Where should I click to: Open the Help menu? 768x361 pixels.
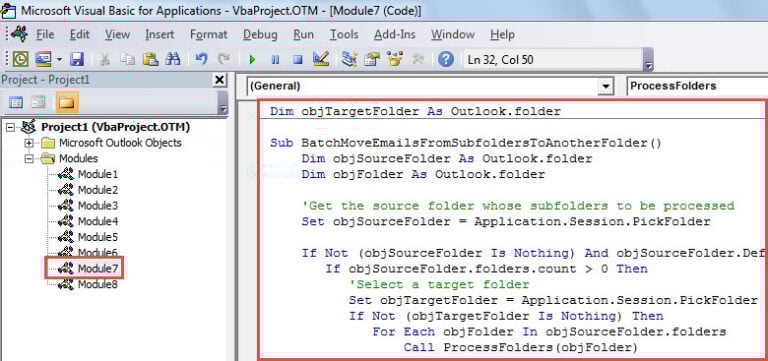(x=502, y=34)
